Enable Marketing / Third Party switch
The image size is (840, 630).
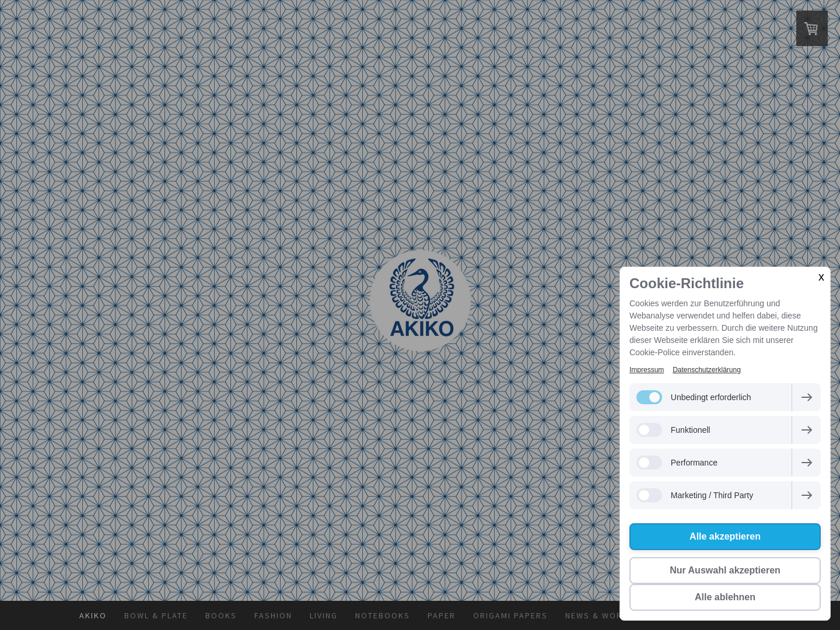[649, 495]
